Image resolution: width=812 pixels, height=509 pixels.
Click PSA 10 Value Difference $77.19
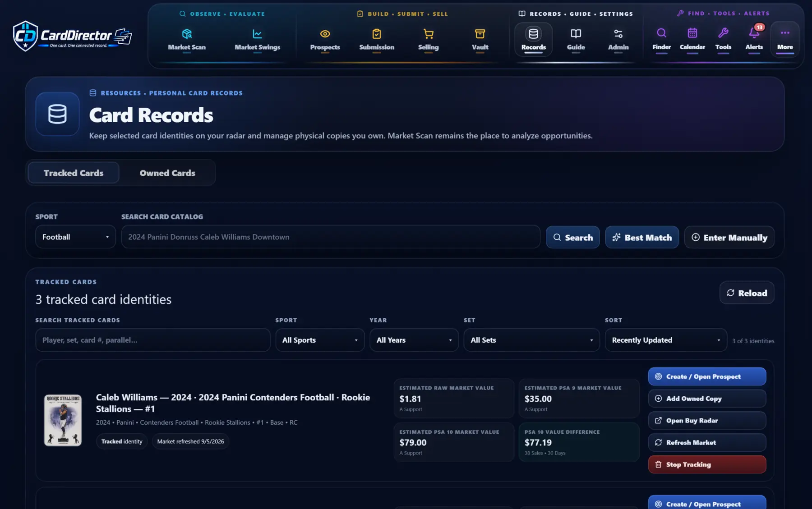[538, 442]
